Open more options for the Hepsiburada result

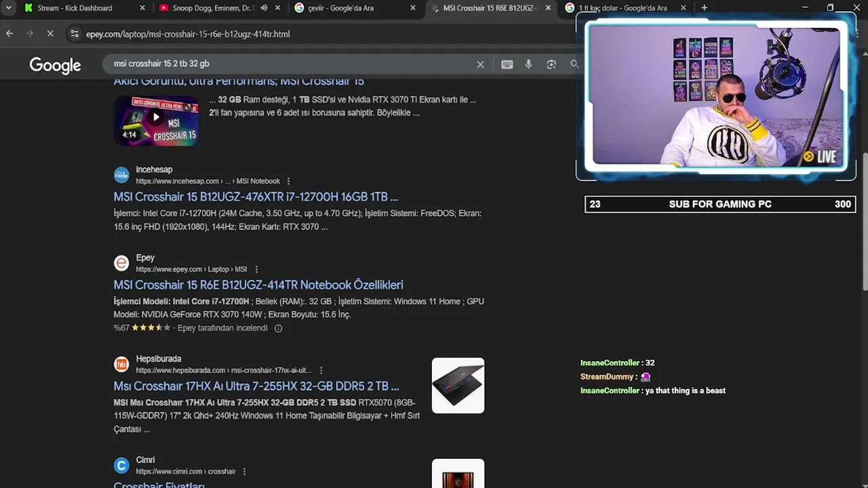point(321,370)
